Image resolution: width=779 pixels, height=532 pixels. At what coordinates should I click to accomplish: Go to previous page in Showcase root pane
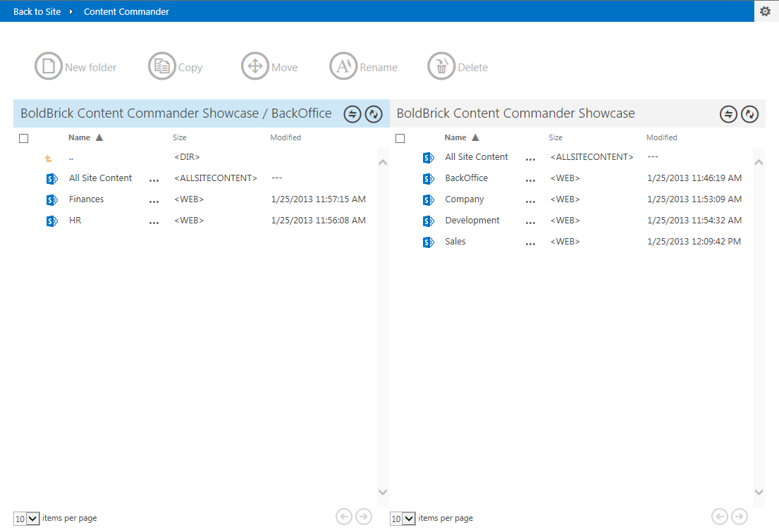pos(720,516)
